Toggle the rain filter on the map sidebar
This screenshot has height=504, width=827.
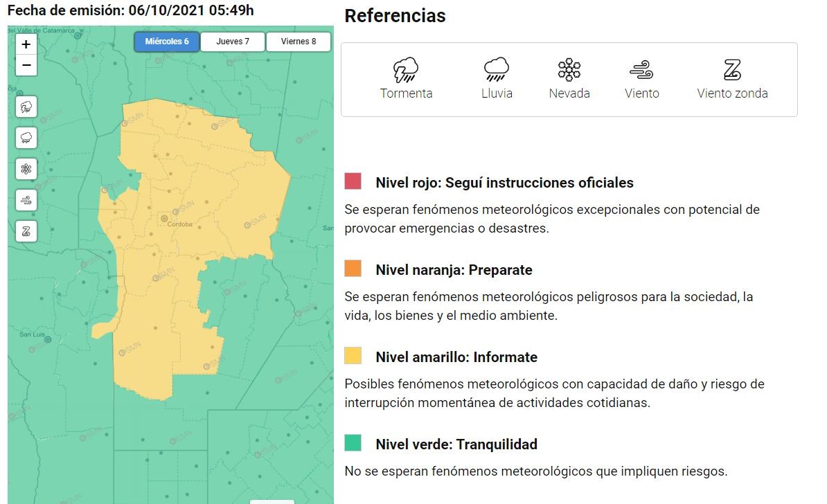26,137
